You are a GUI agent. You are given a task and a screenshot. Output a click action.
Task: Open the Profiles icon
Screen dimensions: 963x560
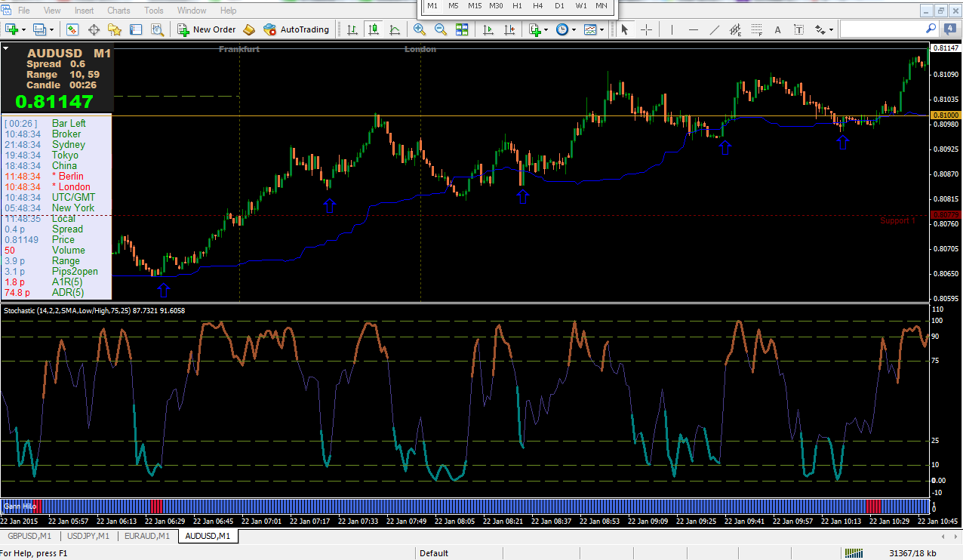(40, 29)
